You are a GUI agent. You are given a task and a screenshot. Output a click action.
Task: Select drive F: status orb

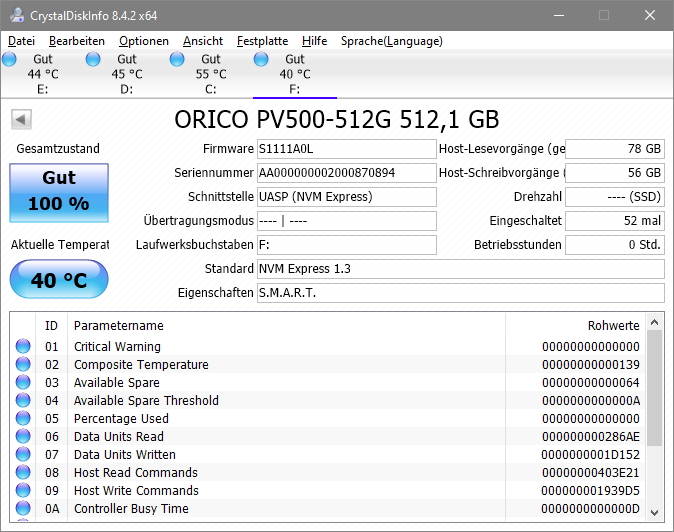[261, 59]
